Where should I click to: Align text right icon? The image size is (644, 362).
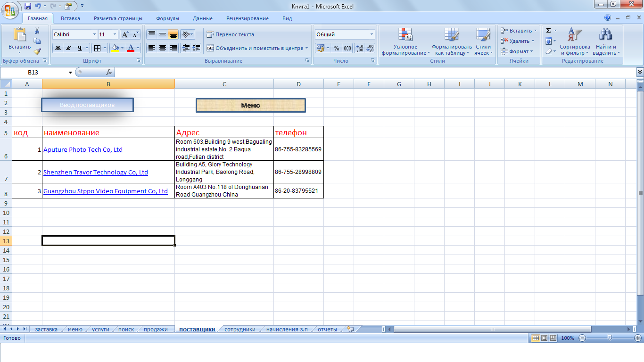(173, 48)
